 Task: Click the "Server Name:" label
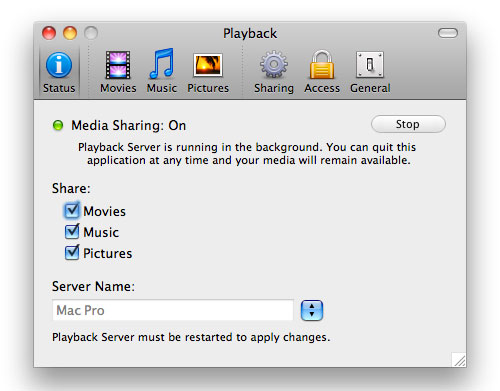(93, 286)
